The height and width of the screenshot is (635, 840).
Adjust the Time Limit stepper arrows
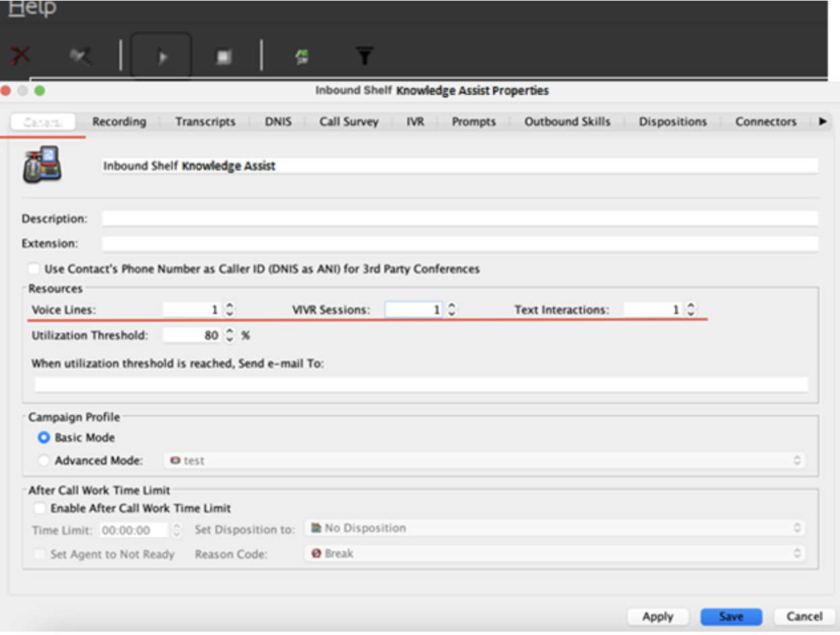[177, 531]
